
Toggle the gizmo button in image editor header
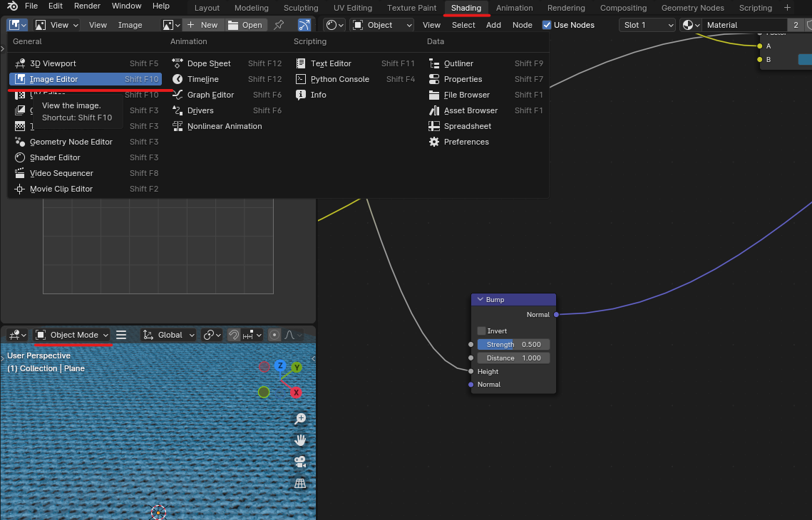304,25
